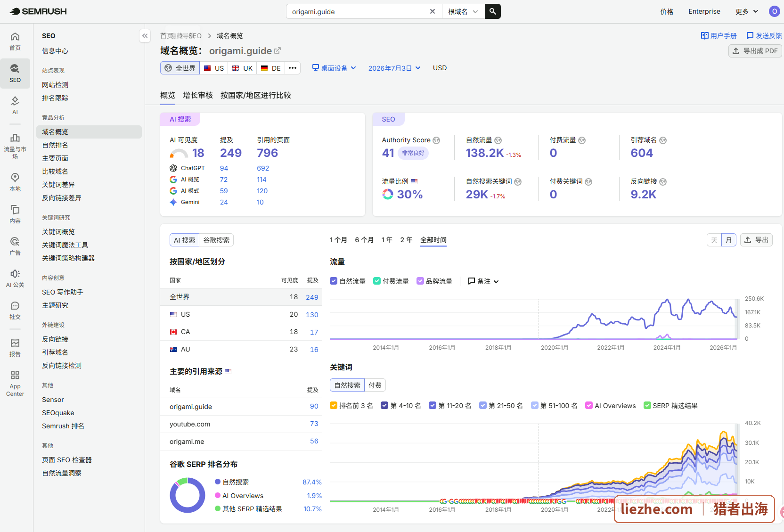Screen dimensions: 784x532
Task: Open the Advertising sidebar icon
Action: [15, 246]
